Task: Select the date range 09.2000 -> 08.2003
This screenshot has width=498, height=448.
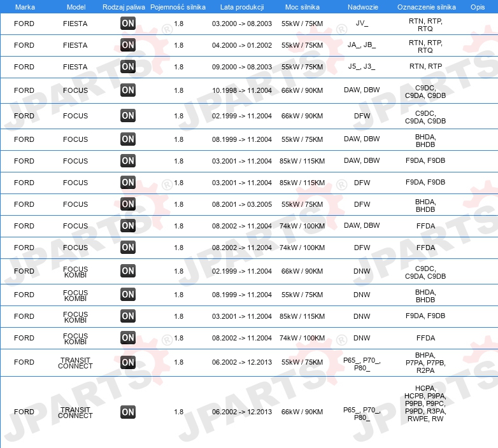Action: coord(242,67)
